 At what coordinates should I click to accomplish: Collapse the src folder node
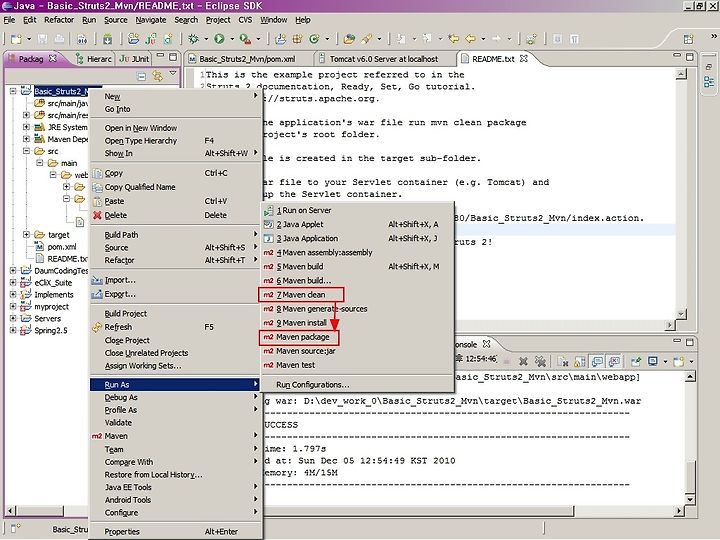26,151
